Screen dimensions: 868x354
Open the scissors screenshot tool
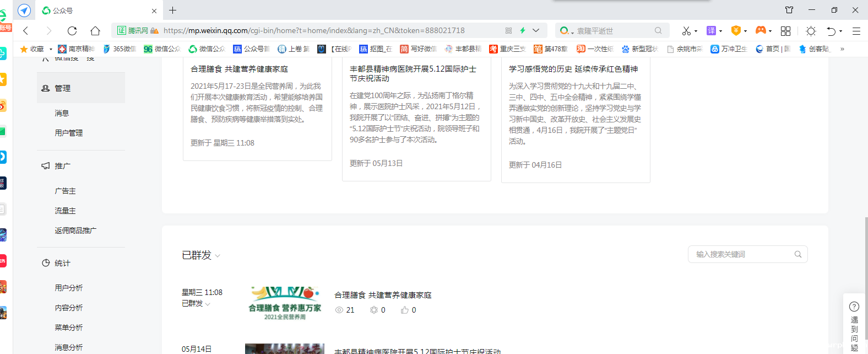click(686, 31)
